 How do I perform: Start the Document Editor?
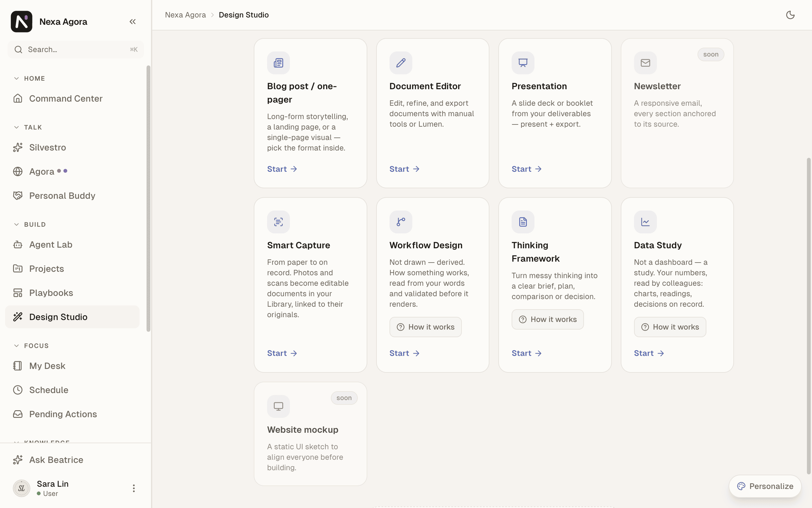[x=404, y=169]
